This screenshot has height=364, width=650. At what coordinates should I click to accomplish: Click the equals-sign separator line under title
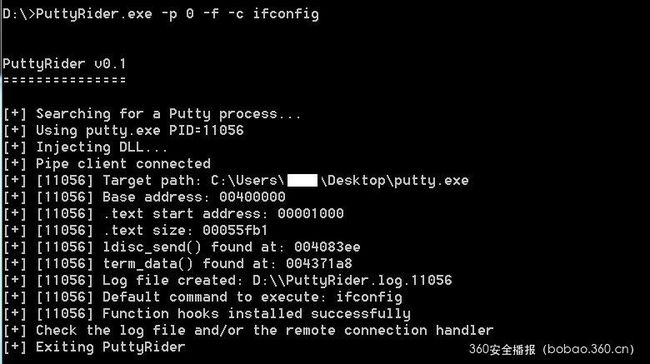pyautogui.click(x=64, y=80)
